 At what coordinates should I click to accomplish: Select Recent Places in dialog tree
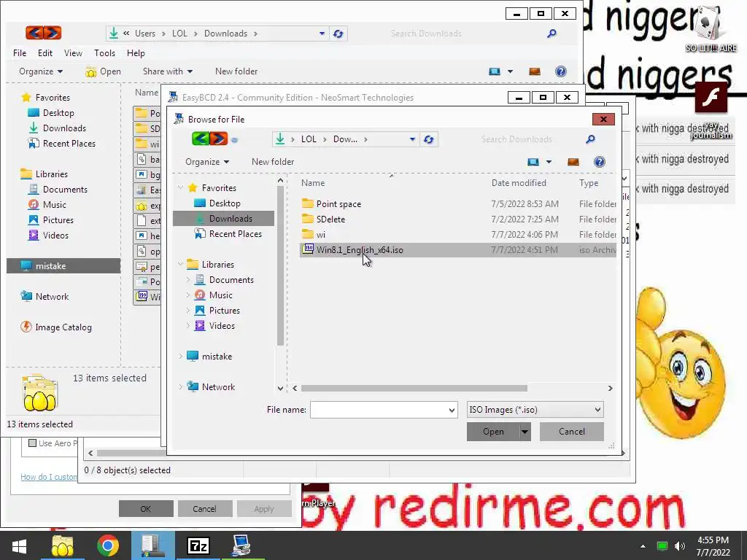pyautogui.click(x=236, y=234)
